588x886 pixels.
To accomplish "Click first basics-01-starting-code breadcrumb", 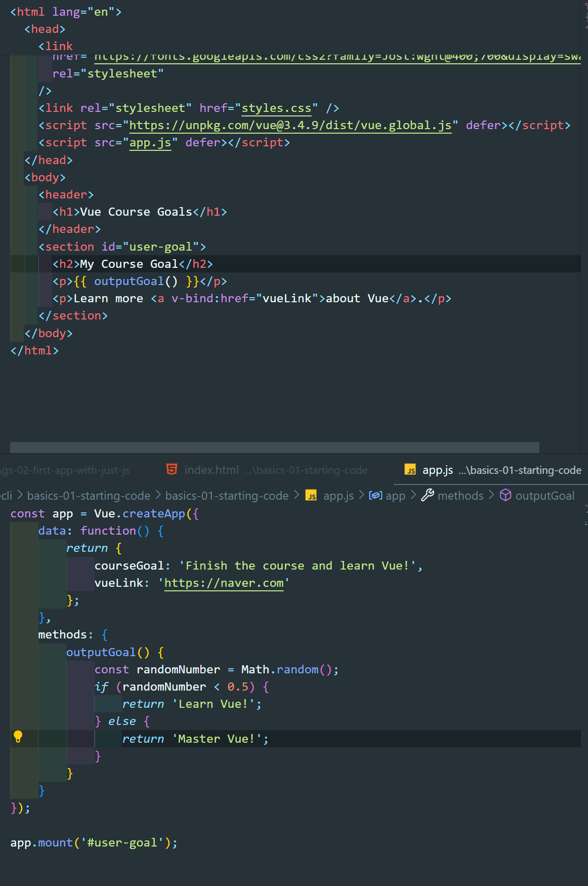I will pos(89,496).
